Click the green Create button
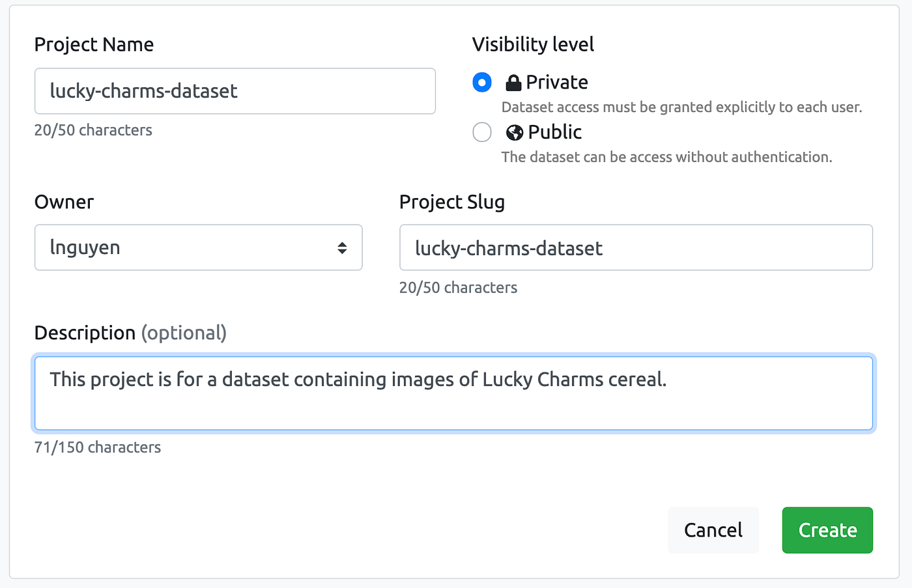Screen dimensions: 912x588 (x=827, y=530)
